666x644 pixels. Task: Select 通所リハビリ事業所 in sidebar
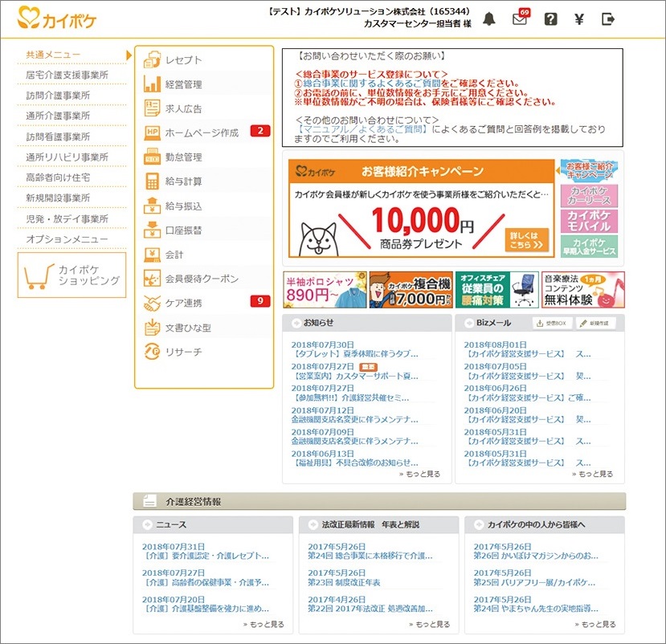click(67, 157)
